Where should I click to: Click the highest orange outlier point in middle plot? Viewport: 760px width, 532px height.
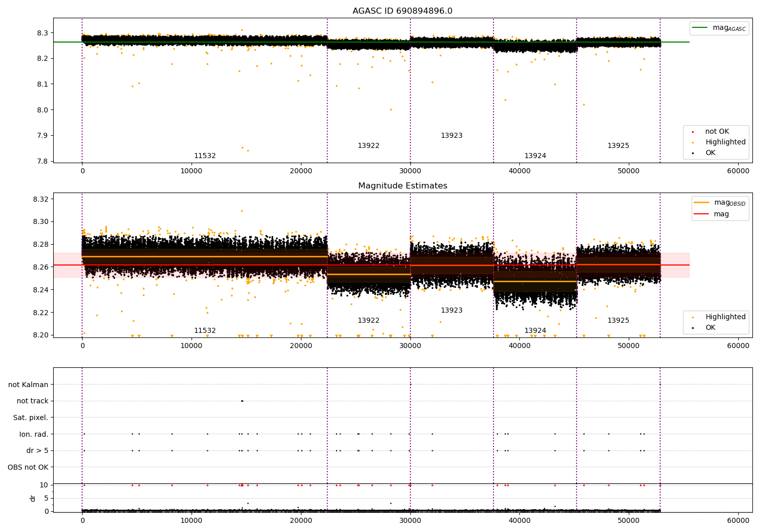(242, 211)
